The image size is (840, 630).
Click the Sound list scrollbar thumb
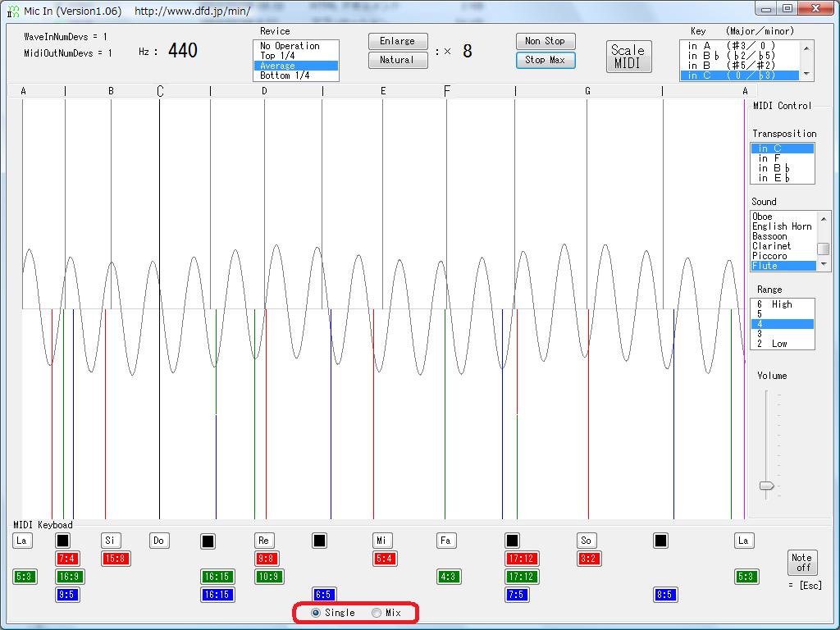tap(824, 249)
